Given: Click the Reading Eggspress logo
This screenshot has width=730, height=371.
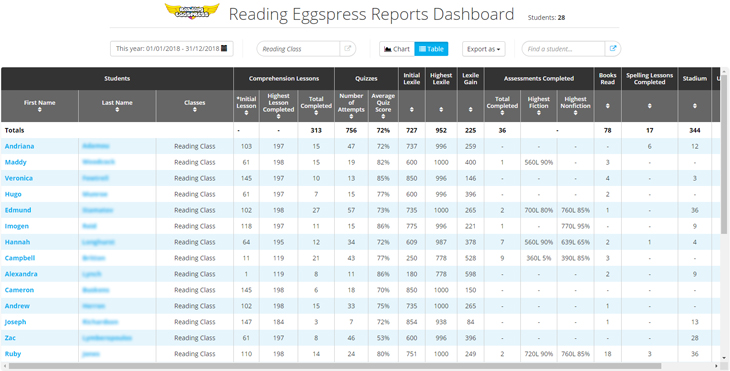Looking at the screenshot, I should point(192,11).
